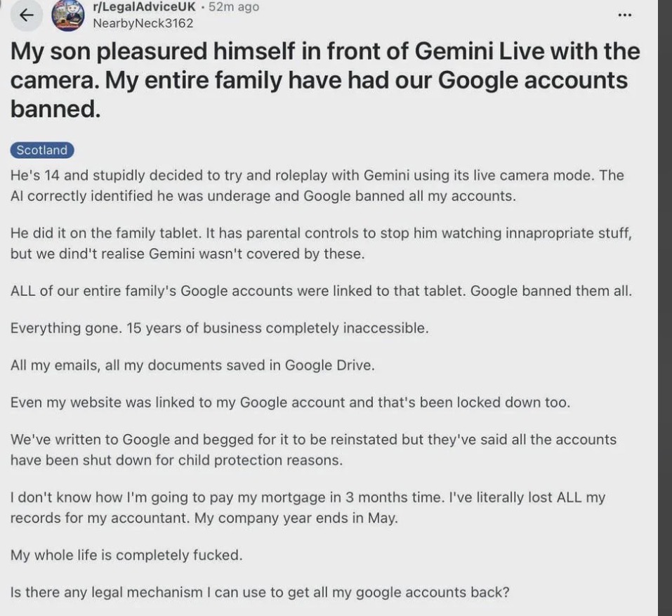Click the back arrow icon
Image resolution: width=672 pixels, height=616 pixels.
[x=27, y=15]
